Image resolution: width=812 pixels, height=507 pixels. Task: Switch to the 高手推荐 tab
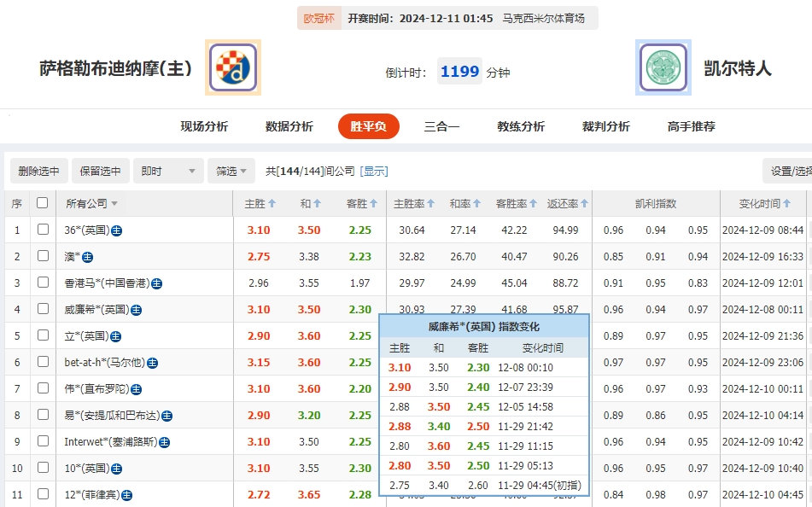(x=693, y=124)
